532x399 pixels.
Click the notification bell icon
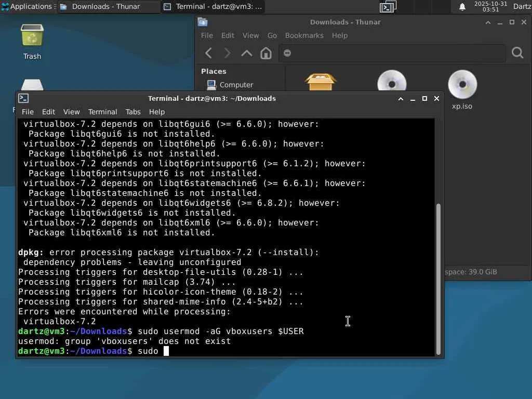click(462, 6)
